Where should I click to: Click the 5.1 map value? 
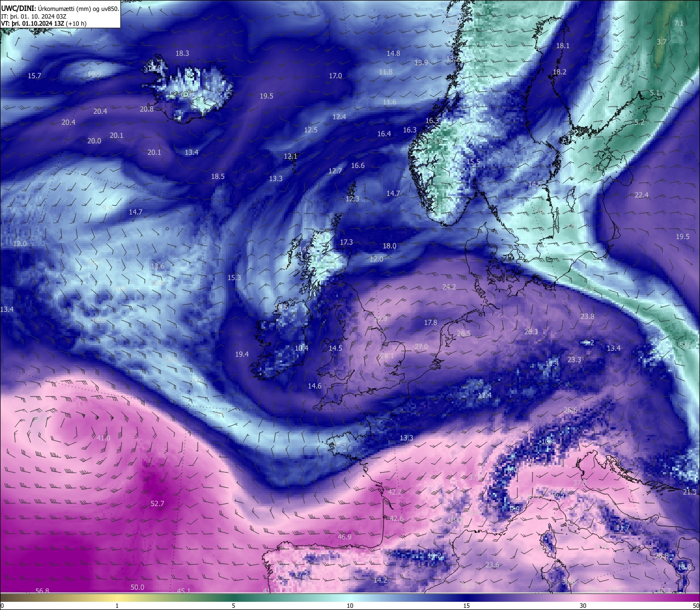pos(655,92)
